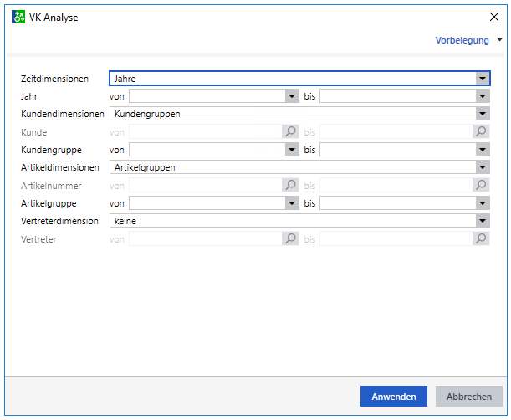Click the Jahr label
Viewport: 511px width, 420px height.
[x=29, y=96]
